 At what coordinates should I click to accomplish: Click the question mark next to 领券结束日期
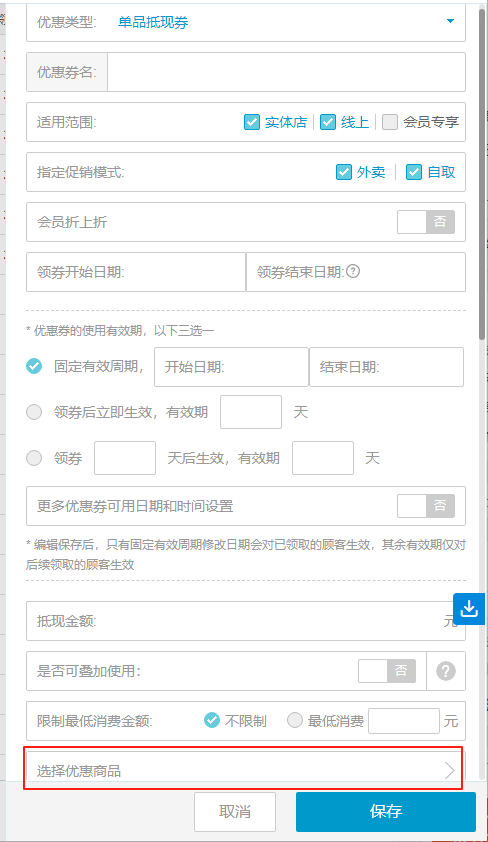point(353,272)
